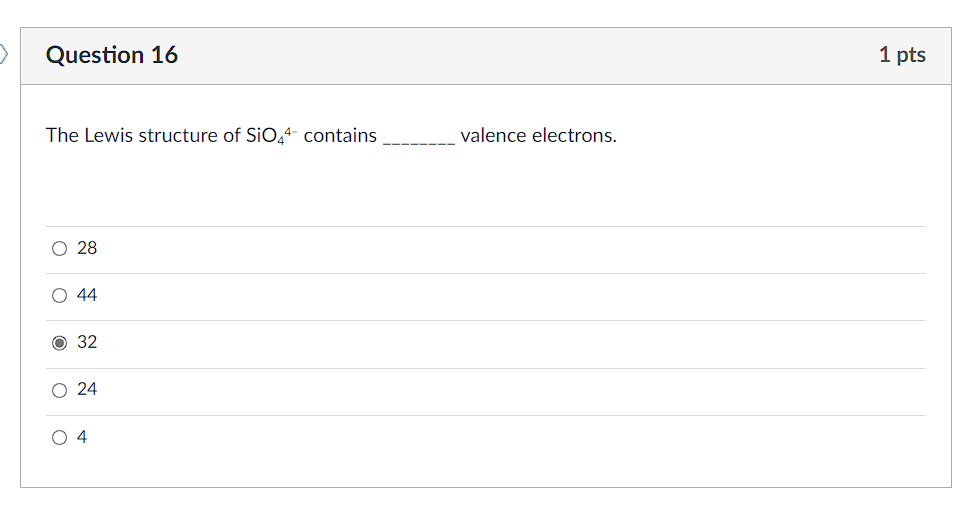The image size is (978, 524).
Task: Click the arrow marker beside Question 16
Action: tap(4, 54)
